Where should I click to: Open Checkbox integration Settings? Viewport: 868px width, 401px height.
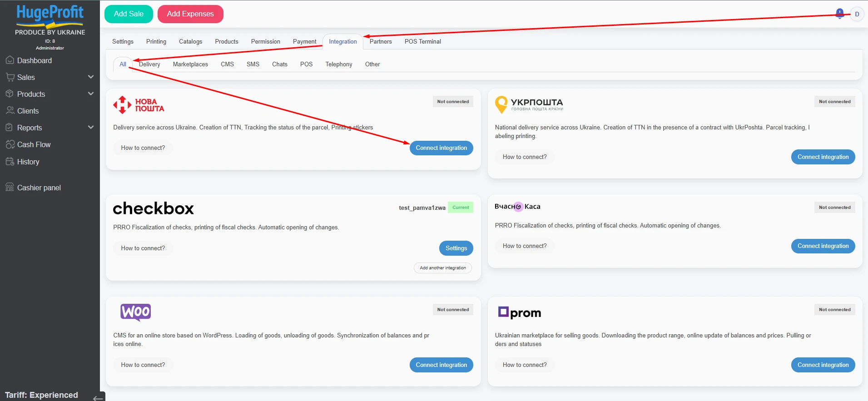pos(456,248)
